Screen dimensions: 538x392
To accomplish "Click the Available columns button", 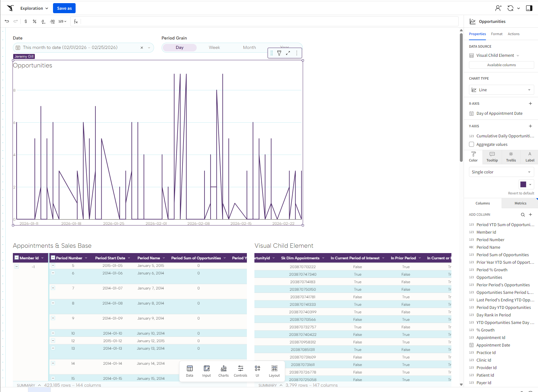I will point(501,65).
